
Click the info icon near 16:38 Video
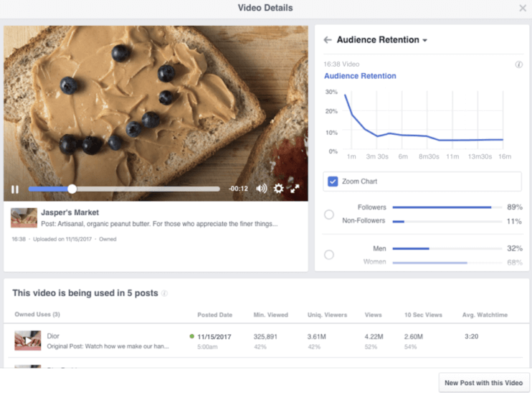(x=518, y=65)
